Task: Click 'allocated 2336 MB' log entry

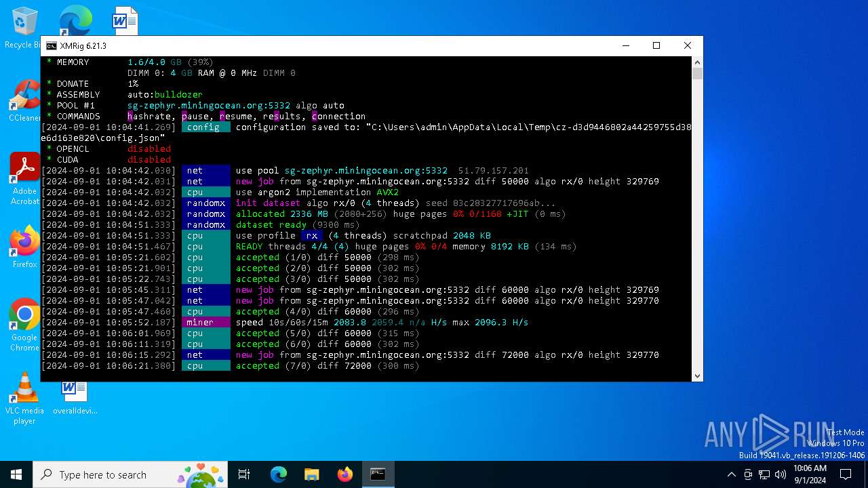Action: point(282,214)
